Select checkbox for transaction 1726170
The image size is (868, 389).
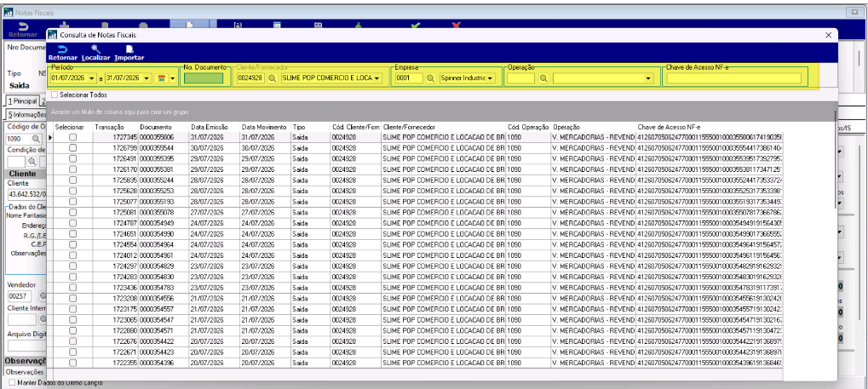[72, 169]
